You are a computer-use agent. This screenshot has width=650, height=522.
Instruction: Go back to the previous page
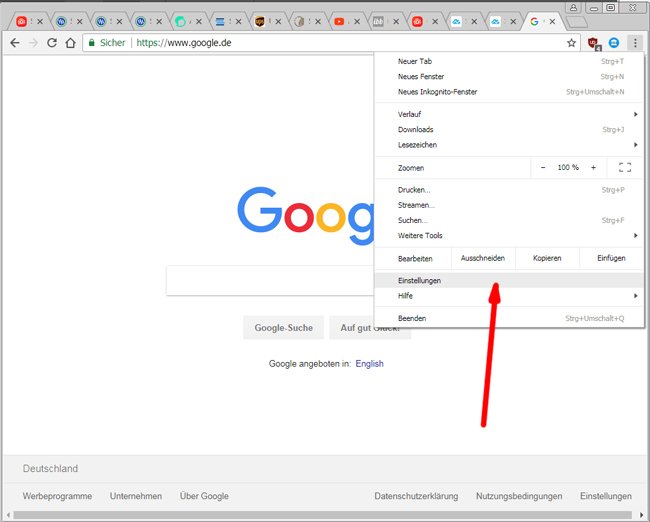tap(15, 43)
